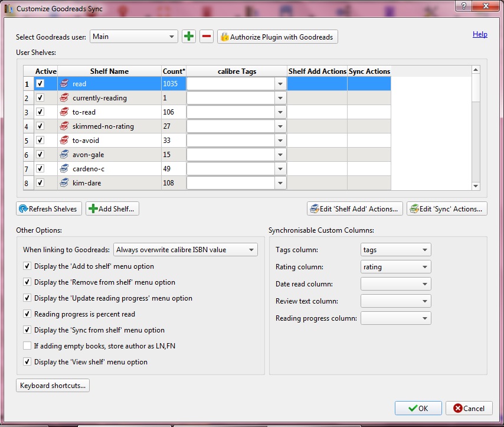Confirm settings with the OK button
Image resolution: width=504 pixels, height=427 pixels.
(418, 408)
